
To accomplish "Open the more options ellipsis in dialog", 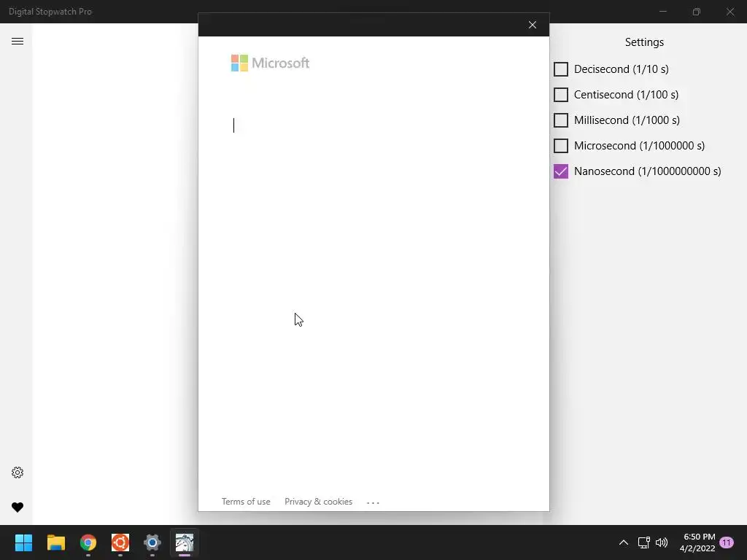I will pyautogui.click(x=373, y=502).
